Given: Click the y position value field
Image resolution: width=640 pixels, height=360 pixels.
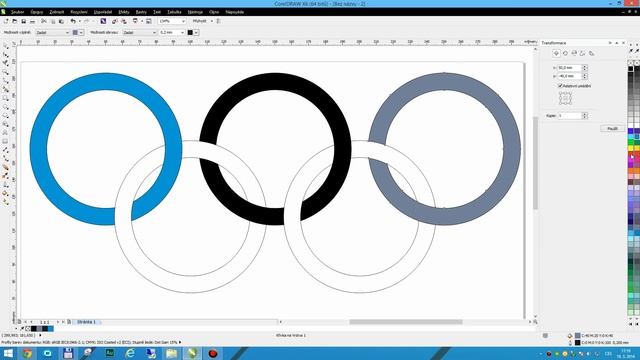Looking at the screenshot, I should click(x=569, y=76).
